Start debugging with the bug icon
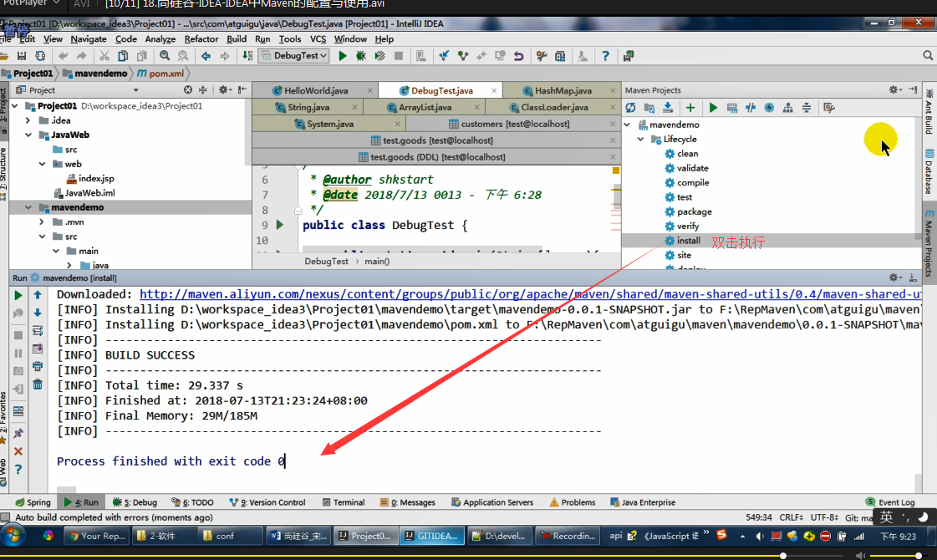 (x=361, y=55)
